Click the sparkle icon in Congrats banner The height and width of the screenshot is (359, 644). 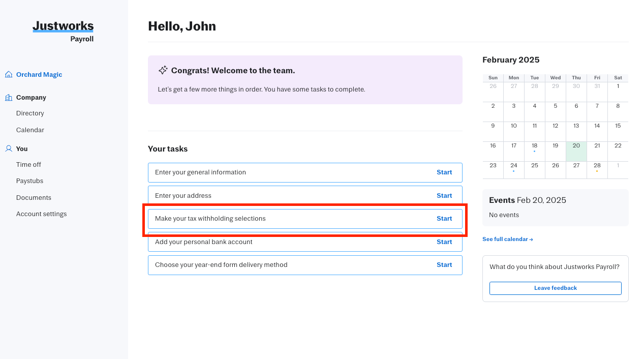(x=163, y=70)
